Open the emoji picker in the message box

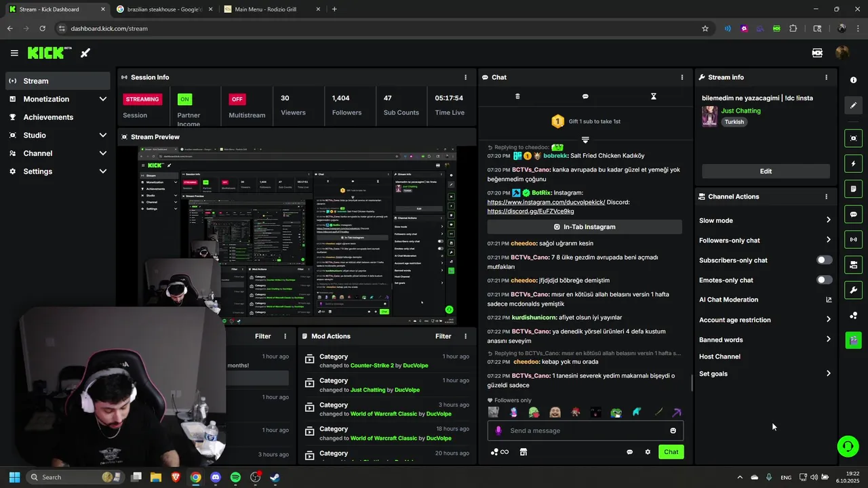click(x=673, y=430)
